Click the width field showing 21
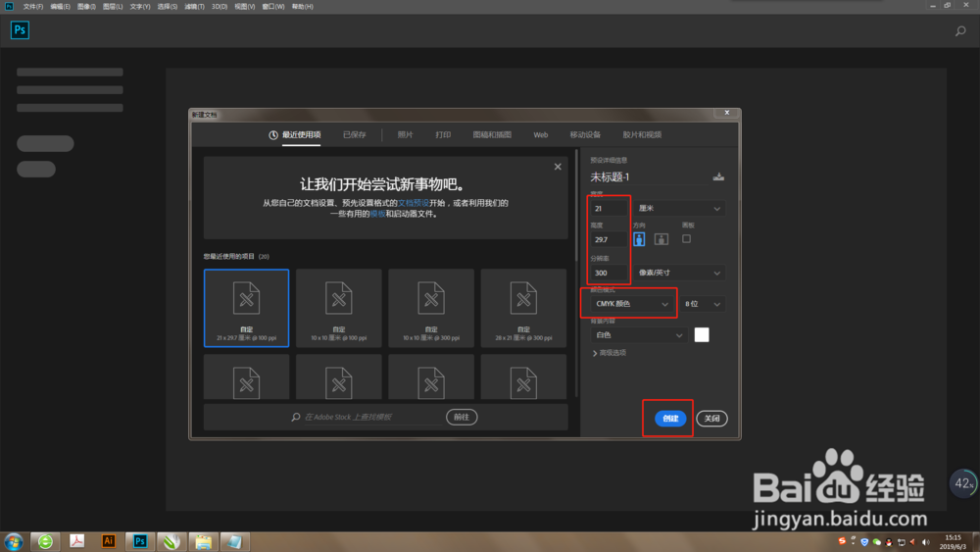The width and height of the screenshot is (980, 552). pos(609,208)
